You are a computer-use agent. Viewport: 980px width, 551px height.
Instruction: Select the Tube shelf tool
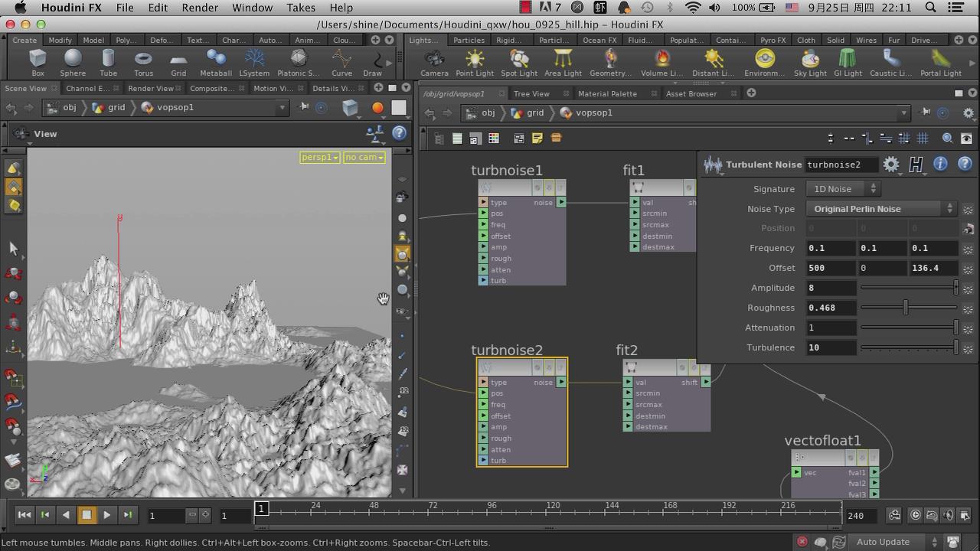pyautogui.click(x=108, y=63)
